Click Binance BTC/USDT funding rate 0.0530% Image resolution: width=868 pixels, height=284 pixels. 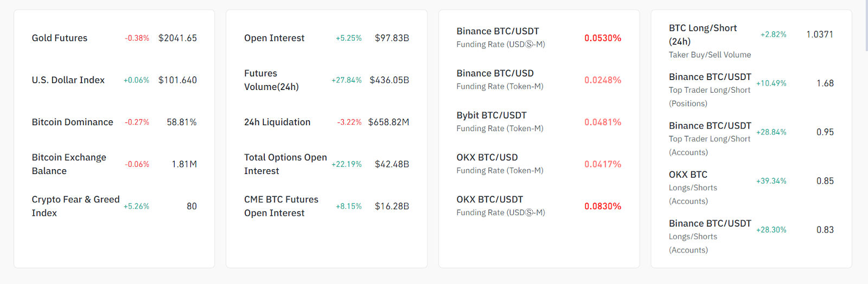[603, 38]
